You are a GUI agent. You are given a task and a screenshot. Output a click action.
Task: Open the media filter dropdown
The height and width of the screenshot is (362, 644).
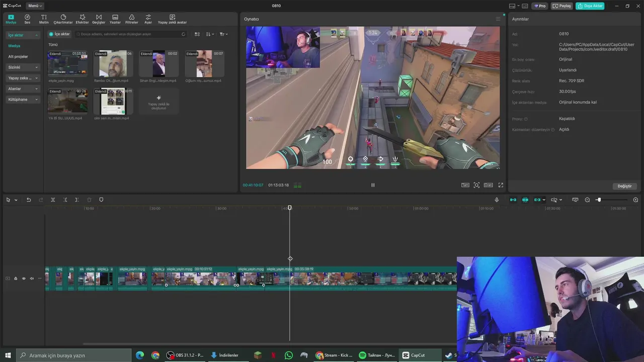coord(223,34)
